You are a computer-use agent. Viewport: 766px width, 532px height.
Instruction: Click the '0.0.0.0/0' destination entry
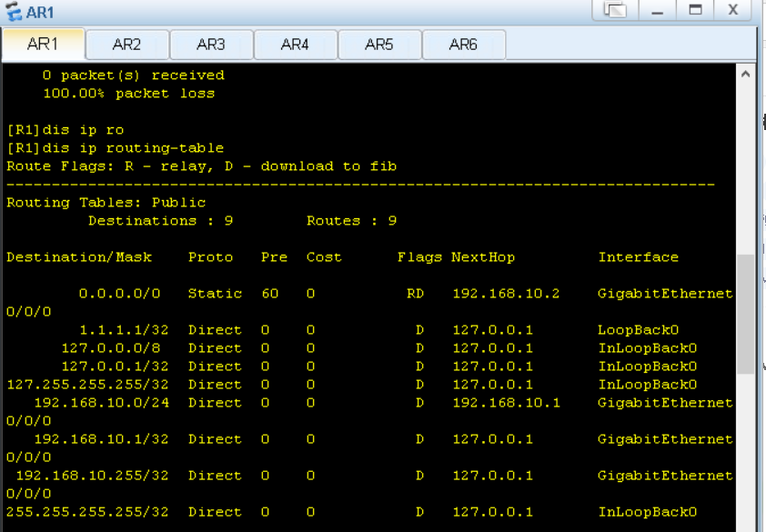(120, 294)
